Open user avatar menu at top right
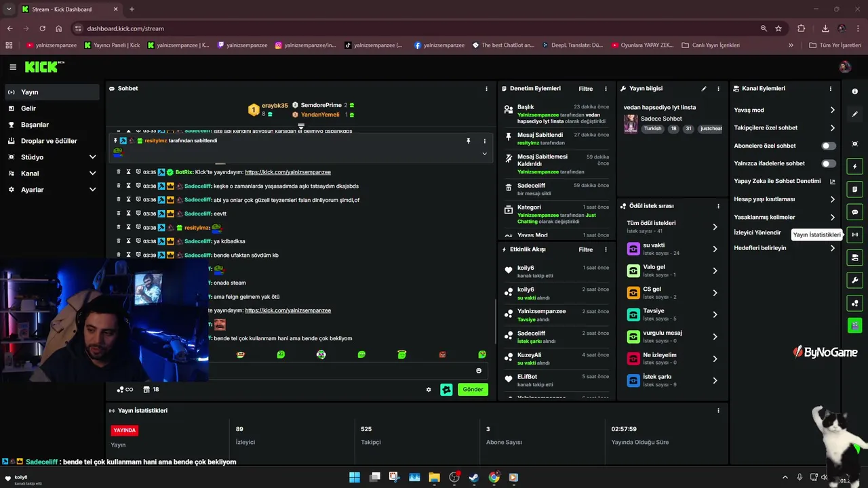 click(845, 66)
